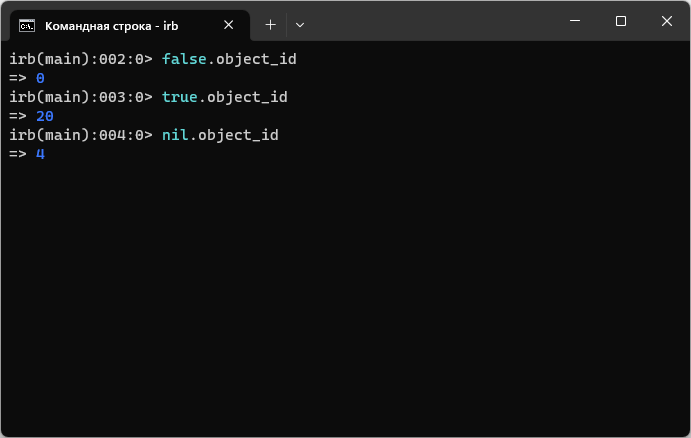Click the Command Prompt icon in the tab
This screenshot has width=691, height=438.
pos(27,24)
